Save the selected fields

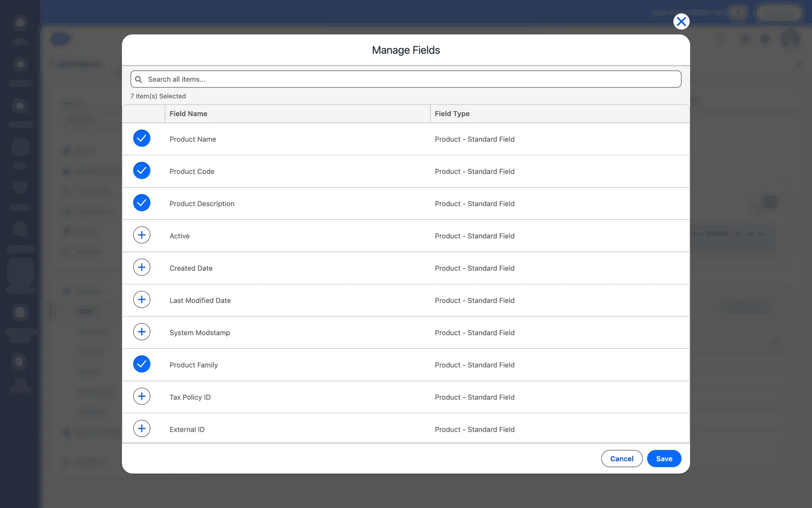(x=664, y=458)
